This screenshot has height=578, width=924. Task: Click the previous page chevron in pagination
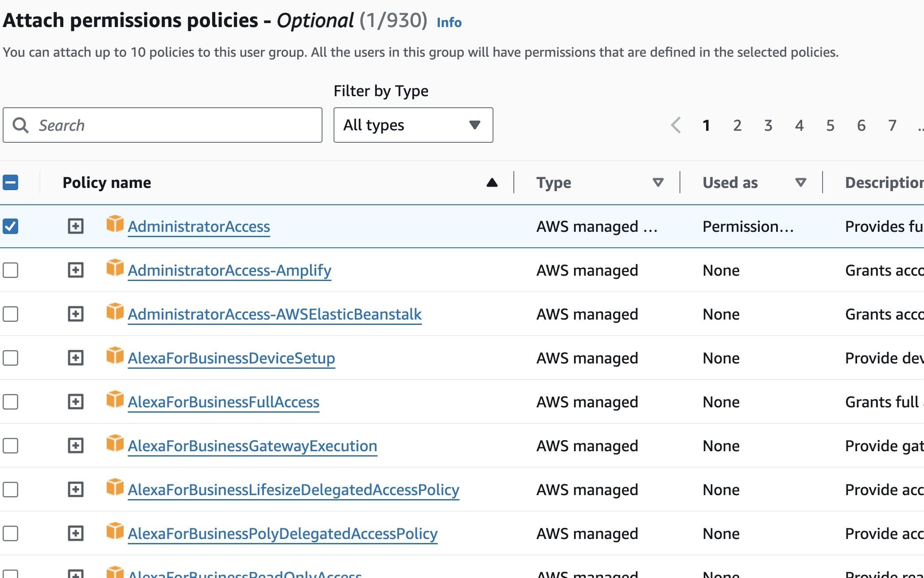coord(675,125)
